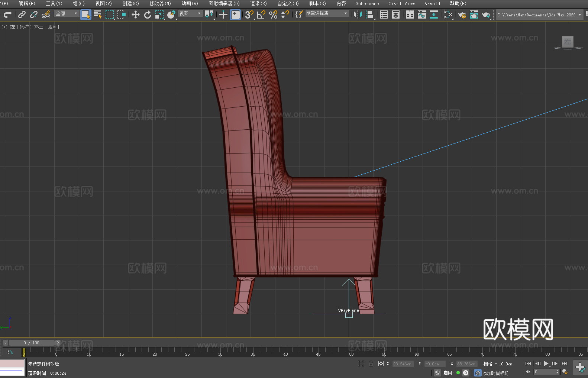588x378 pixels.
Task: Open the 创建选择集 dropdown
Action: pyautogui.click(x=327, y=13)
